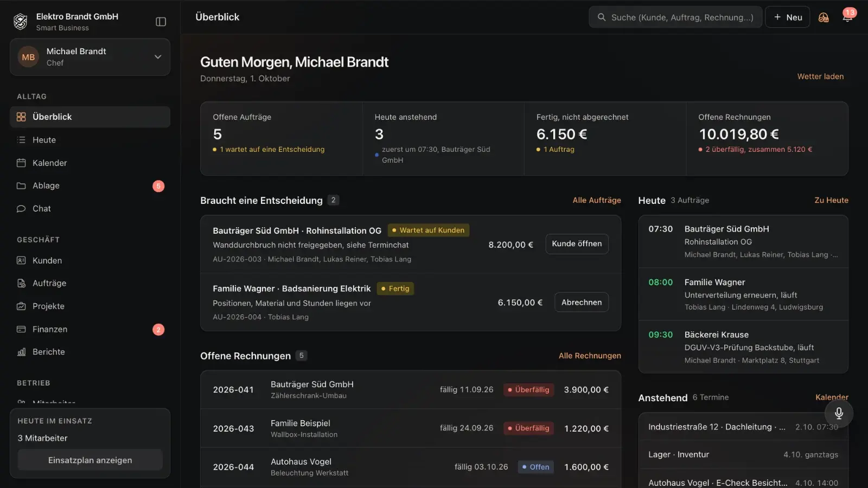The height and width of the screenshot is (488, 868).
Task: Expand the Michael Brandt user dropdown
Action: (90, 57)
